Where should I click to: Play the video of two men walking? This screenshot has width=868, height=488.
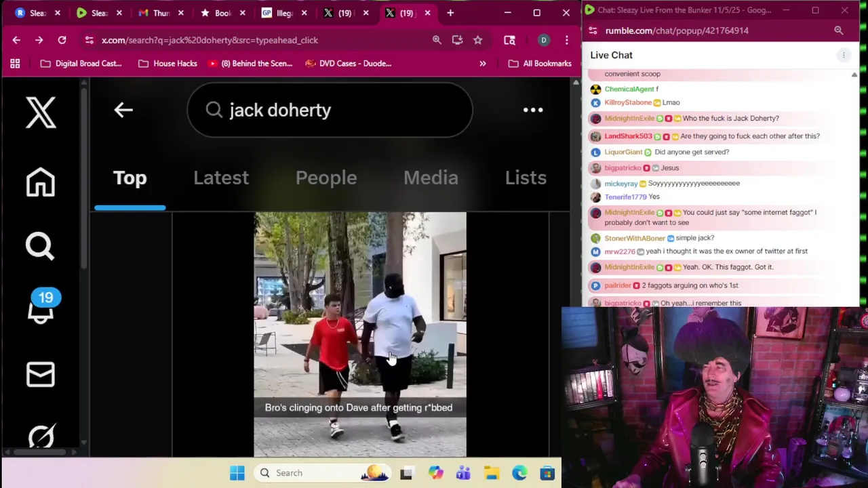[360, 334]
